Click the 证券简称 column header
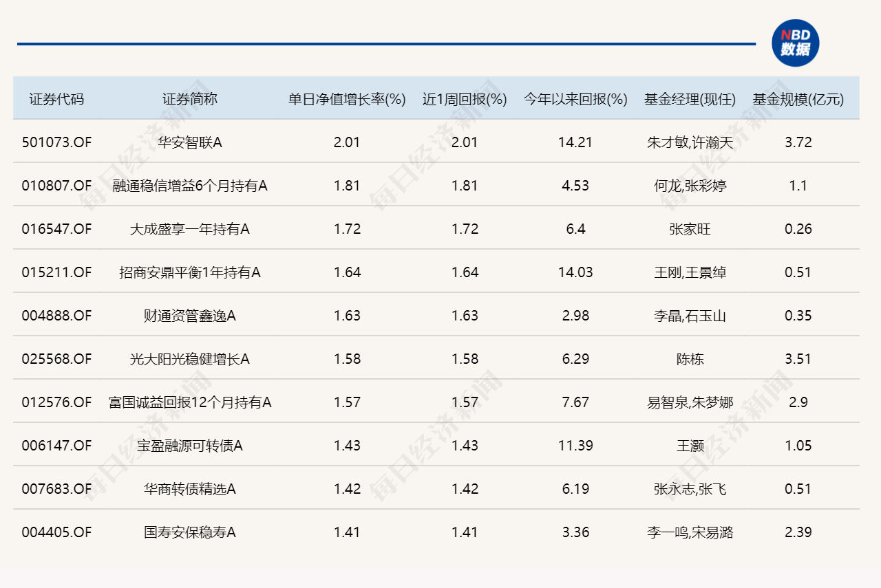Viewport: 881px width, 588px height. pos(190,99)
